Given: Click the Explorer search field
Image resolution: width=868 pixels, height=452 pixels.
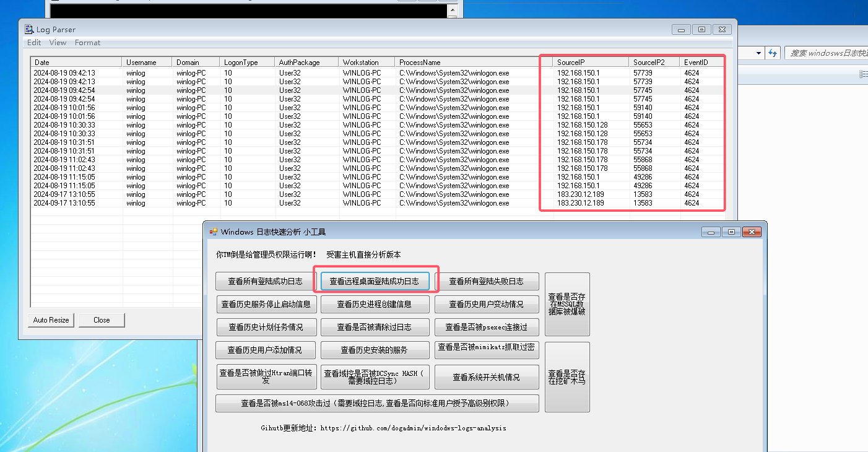Looking at the screenshot, I should pos(826,53).
